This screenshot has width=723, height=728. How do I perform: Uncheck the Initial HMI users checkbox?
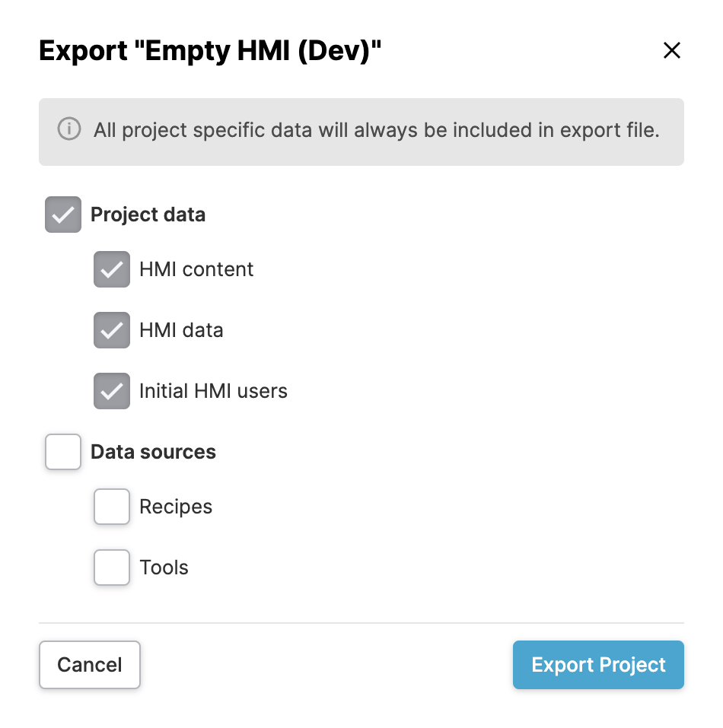tap(112, 391)
